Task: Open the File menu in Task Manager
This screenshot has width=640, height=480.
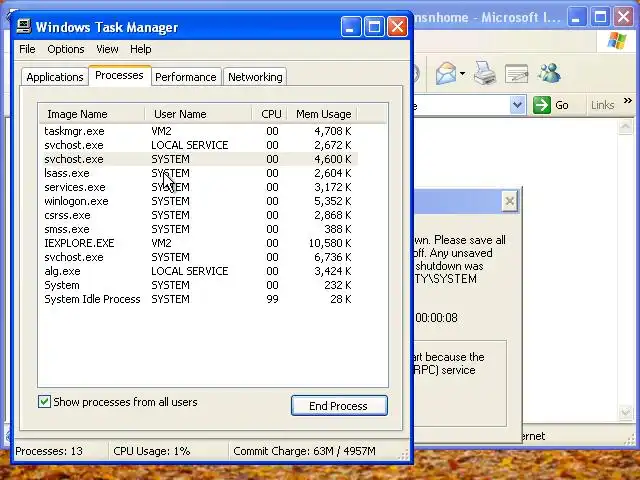Action: click(27, 49)
